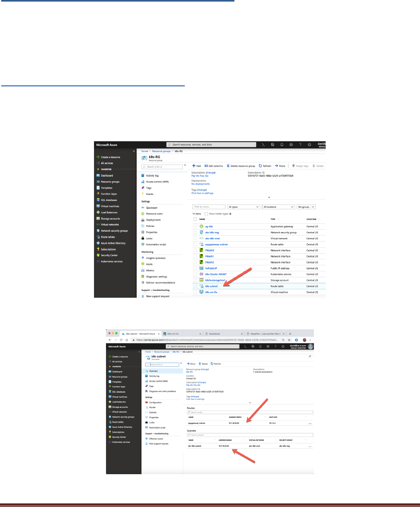Screen dimensions: 420x507
Task: Open Load balancers in k8s-subnet sidebar
Action: pos(117,402)
